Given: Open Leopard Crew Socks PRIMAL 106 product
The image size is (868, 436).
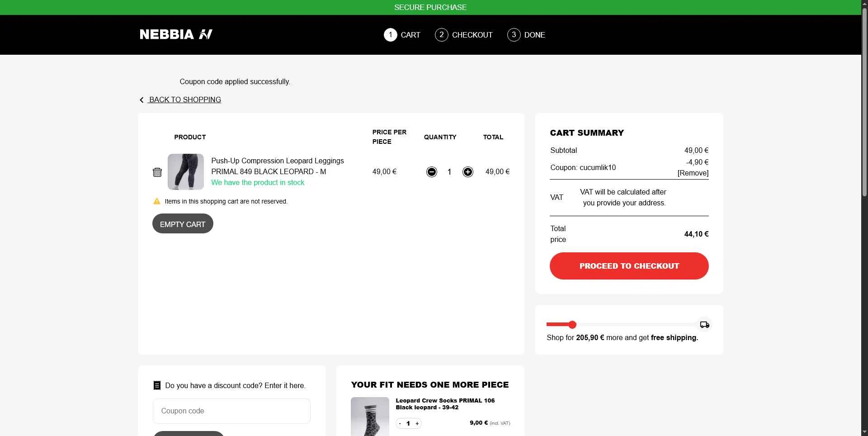Looking at the screenshot, I should [x=445, y=404].
